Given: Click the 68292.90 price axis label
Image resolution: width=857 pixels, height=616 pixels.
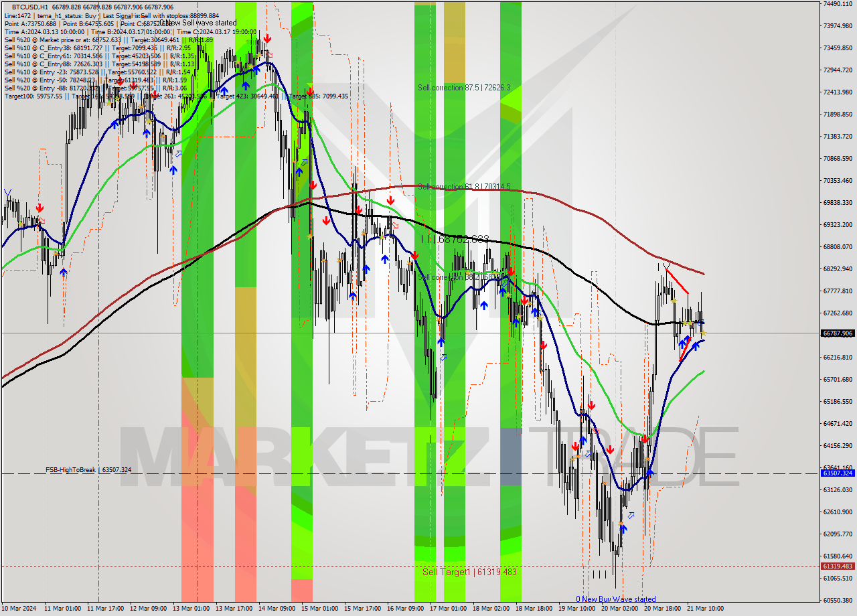Looking at the screenshot, I should 837,268.
